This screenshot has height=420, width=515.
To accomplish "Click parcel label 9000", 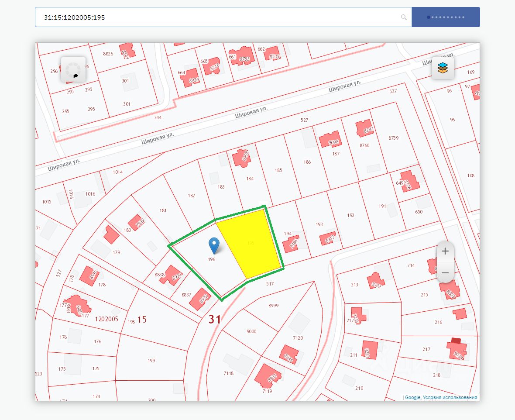I will (251, 331).
